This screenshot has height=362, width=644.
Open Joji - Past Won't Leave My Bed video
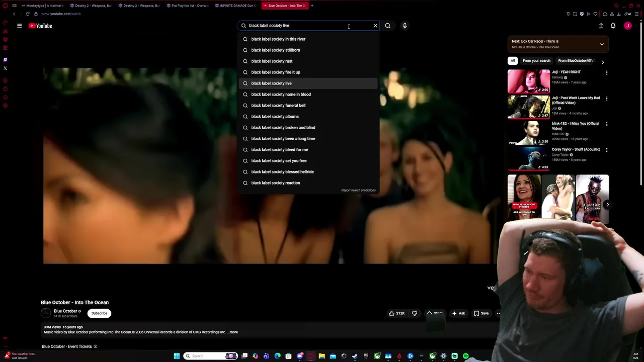[x=529, y=107]
